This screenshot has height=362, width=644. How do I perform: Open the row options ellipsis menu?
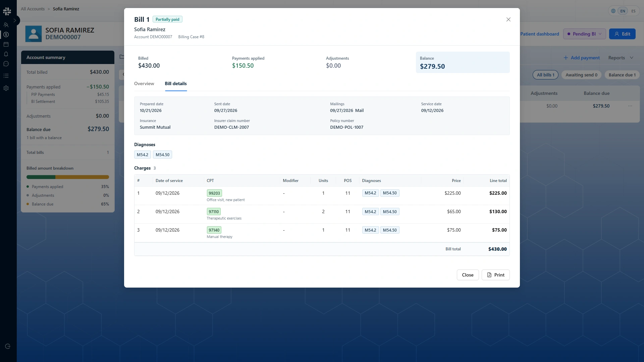point(630,106)
